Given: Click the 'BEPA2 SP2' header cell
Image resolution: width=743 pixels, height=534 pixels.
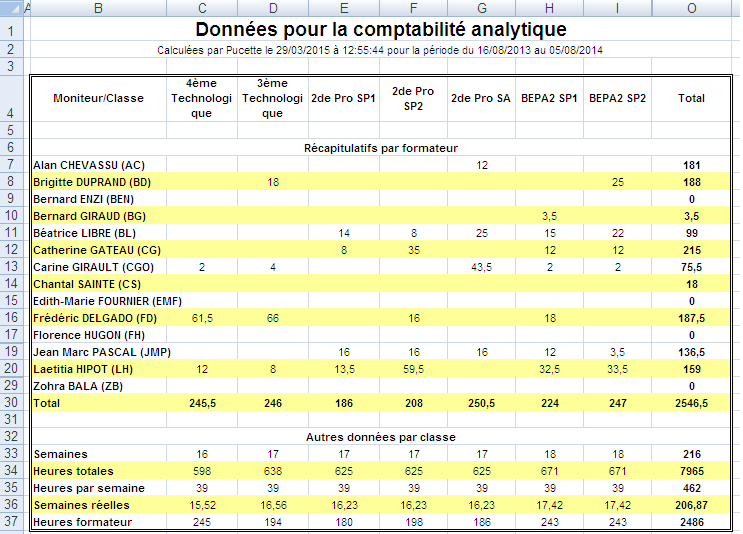Looking at the screenshot, I should point(617,98).
